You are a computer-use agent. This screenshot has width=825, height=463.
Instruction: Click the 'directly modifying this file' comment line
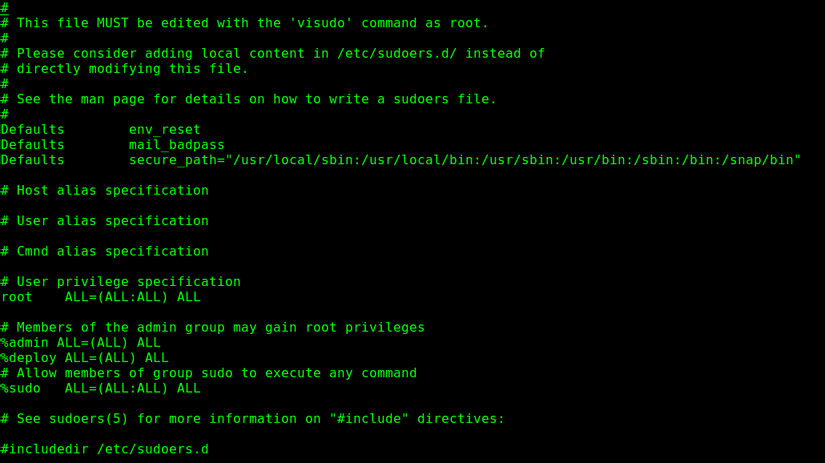124,69
